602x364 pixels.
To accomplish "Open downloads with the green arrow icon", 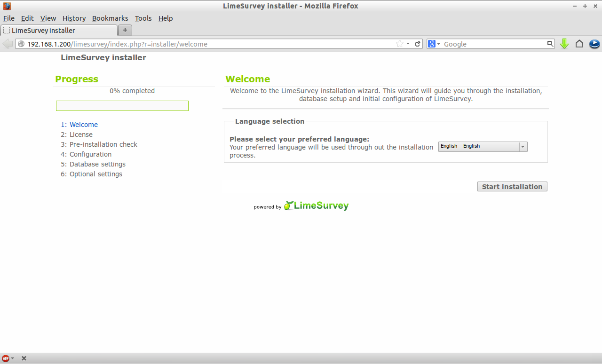I will pos(564,44).
